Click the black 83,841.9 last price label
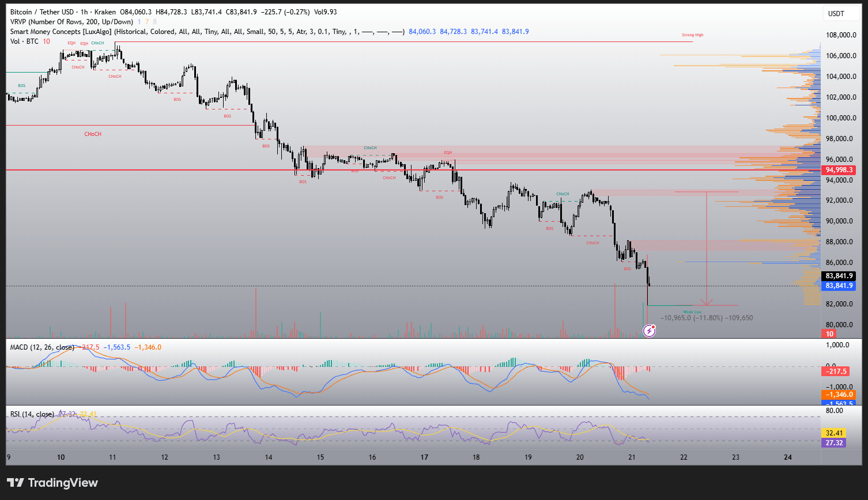The height and width of the screenshot is (500, 868). pyautogui.click(x=839, y=276)
